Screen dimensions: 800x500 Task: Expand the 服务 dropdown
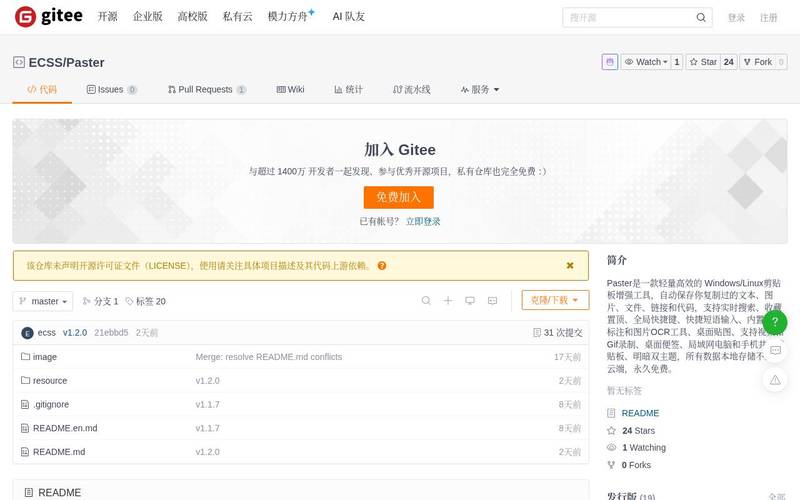(480, 89)
